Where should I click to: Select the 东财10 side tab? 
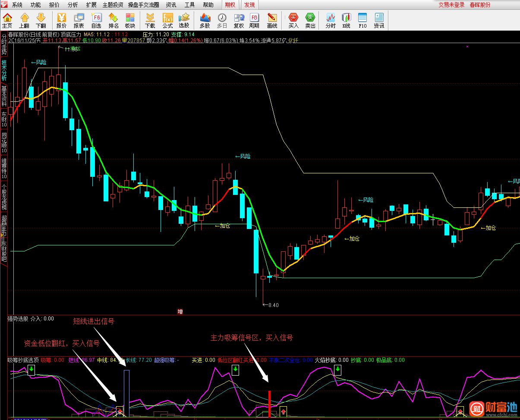pos(4,119)
